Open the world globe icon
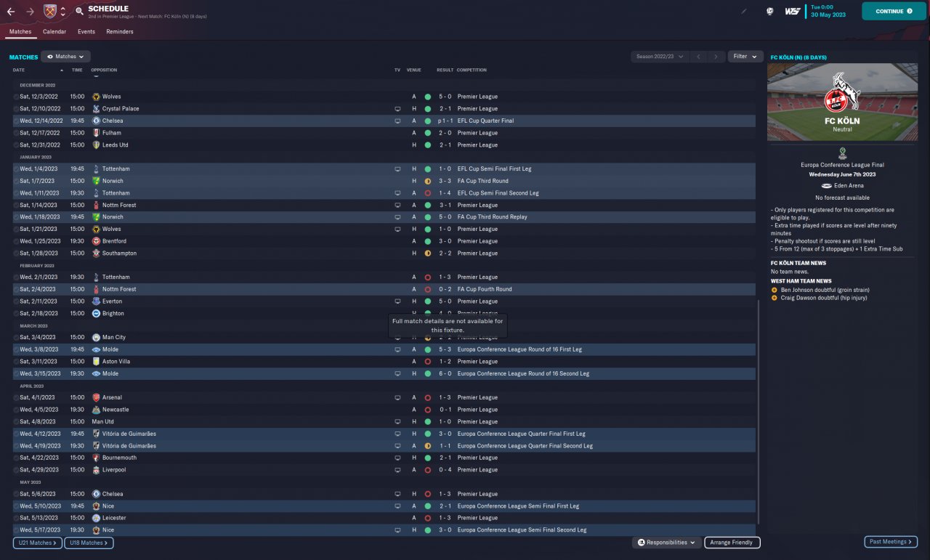Viewport: 930px width, 560px height. [x=769, y=12]
